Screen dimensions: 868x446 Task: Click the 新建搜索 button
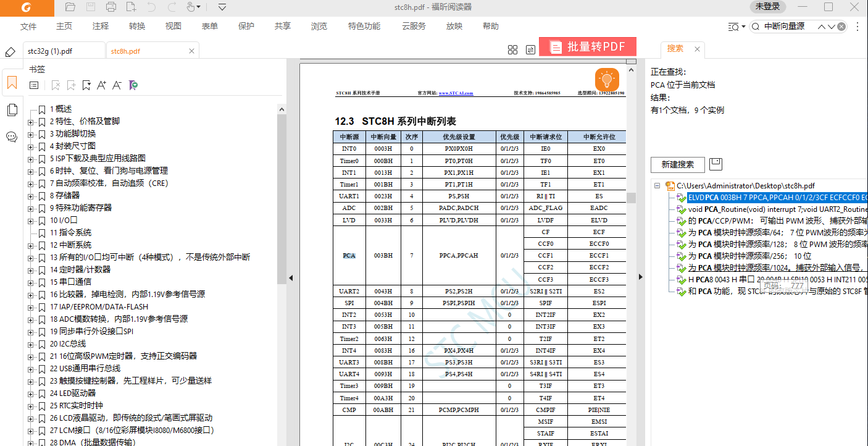point(678,164)
